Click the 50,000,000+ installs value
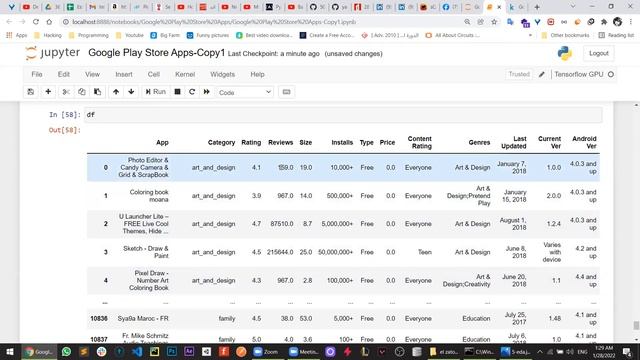The height and width of the screenshot is (360, 640). [x=335, y=252]
